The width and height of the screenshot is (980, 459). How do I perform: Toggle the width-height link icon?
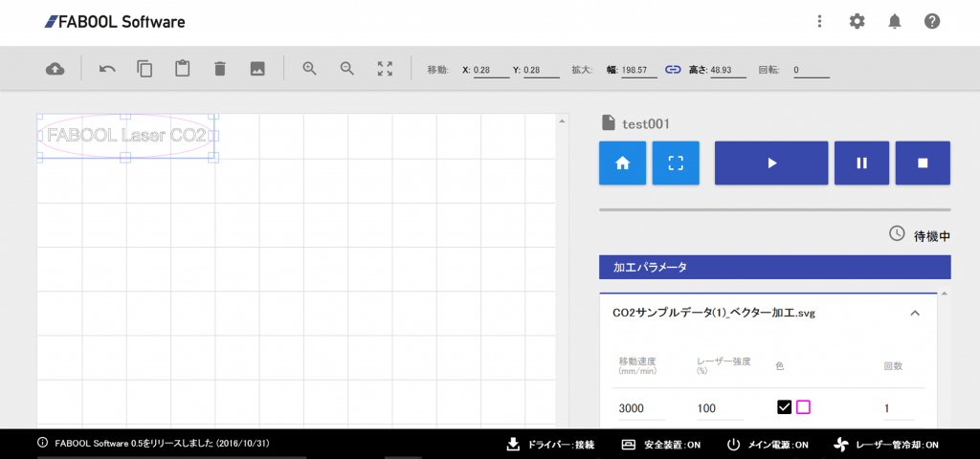[673, 70]
